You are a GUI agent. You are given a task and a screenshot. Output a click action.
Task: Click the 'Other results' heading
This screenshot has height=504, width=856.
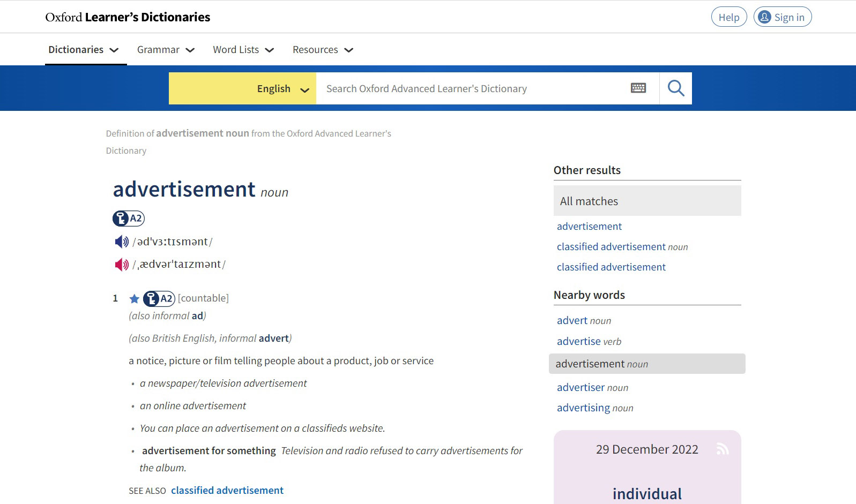(x=587, y=170)
